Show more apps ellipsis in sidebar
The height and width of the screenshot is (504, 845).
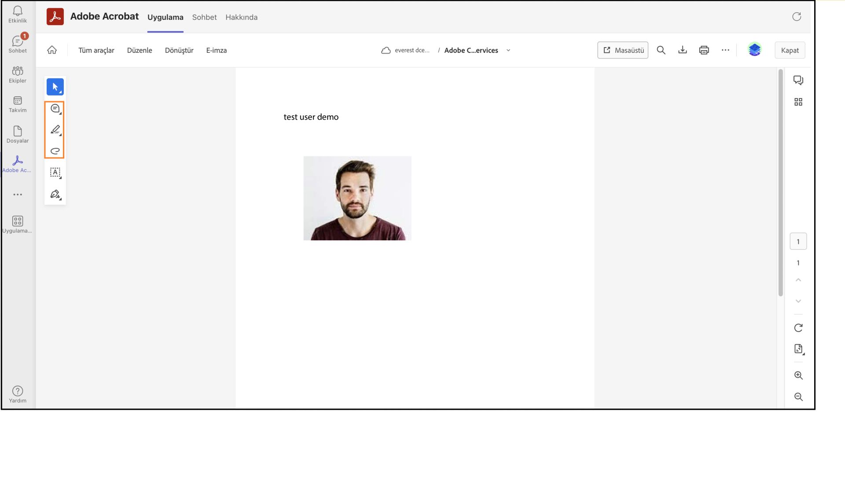tap(18, 195)
